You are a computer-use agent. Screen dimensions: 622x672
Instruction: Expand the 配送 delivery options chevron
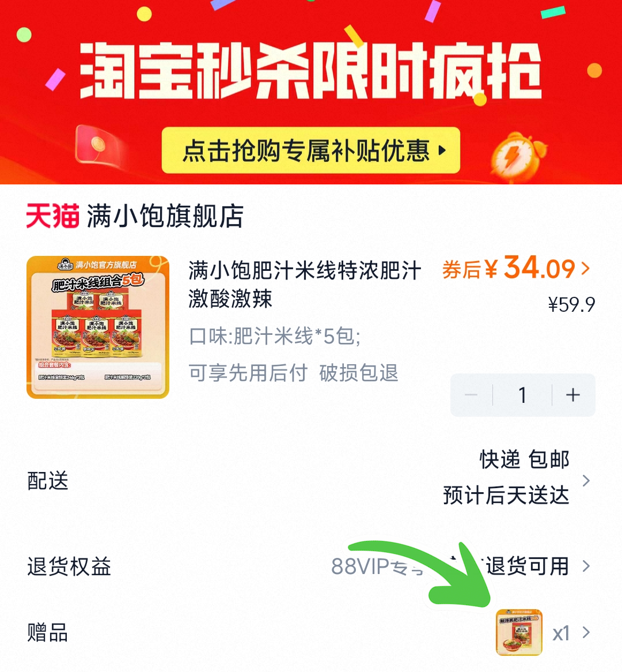[586, 481]
